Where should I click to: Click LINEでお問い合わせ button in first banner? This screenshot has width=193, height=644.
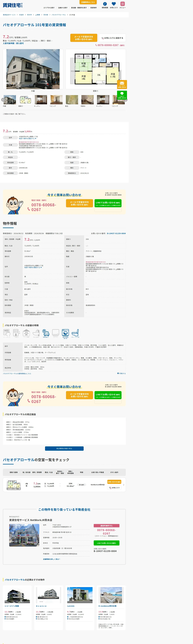pos(108,204)
